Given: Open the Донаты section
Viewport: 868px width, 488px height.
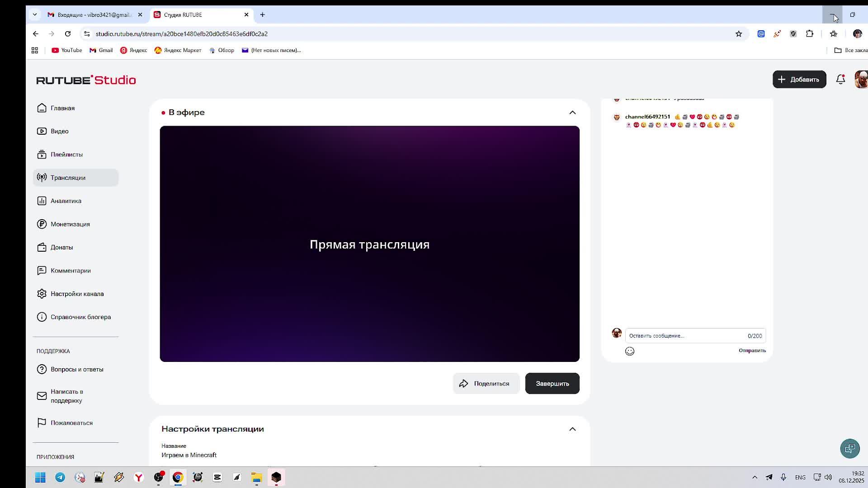Looking at the screenshot, I should click(x=61, y=247).
